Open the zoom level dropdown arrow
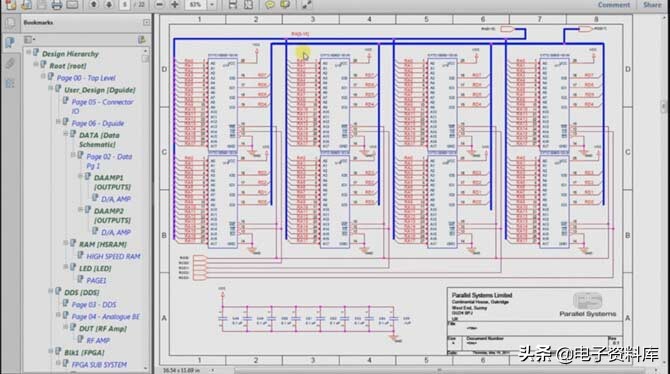The height and width of the screenshot is (374, 670). coord(212,5)
